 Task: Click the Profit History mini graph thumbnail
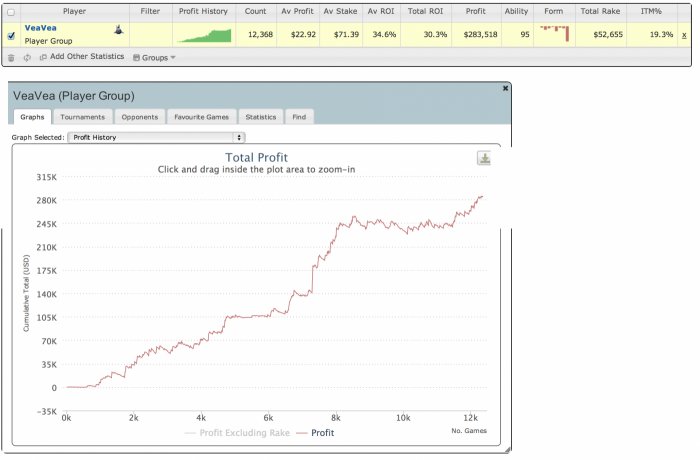pos(204,35)
